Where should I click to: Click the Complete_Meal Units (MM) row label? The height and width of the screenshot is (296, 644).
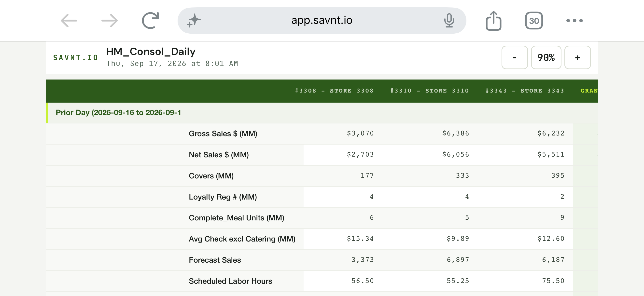pyautogui.click(x=236, y=218)
